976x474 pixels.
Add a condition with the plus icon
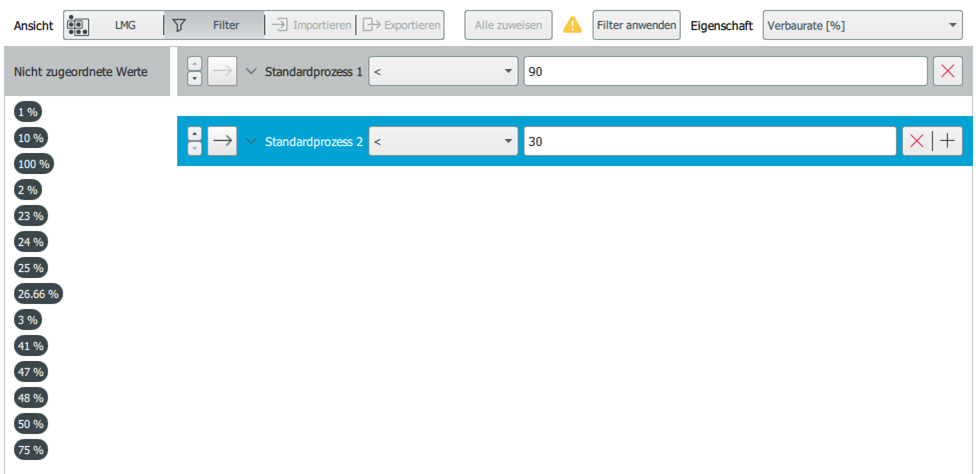(946, 141)
